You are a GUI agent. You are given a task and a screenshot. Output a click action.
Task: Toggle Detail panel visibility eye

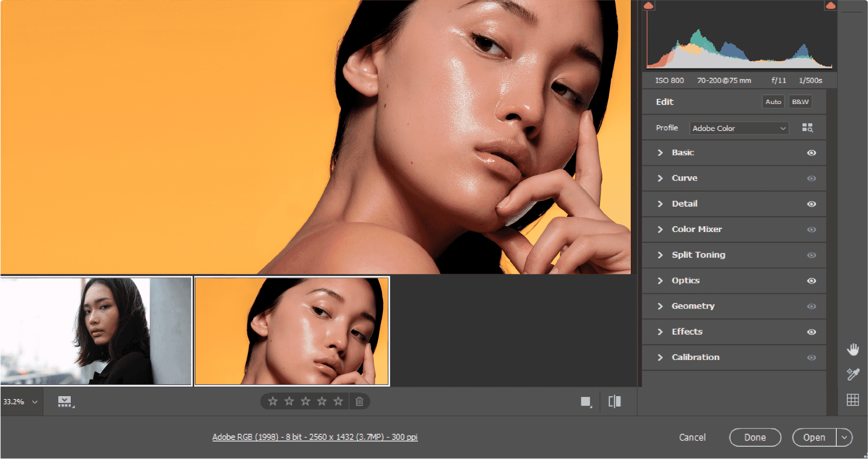click(x=811, y=204)
